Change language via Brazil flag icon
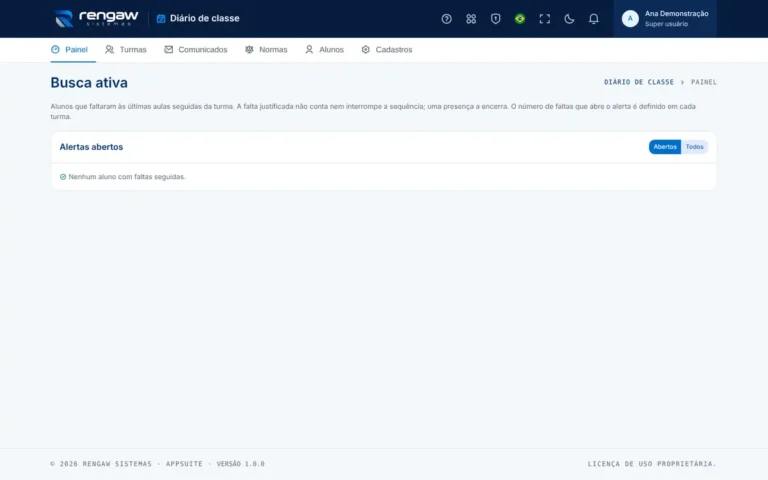The width and height of the screenshot is (768, 480). [x=520, y=19]
